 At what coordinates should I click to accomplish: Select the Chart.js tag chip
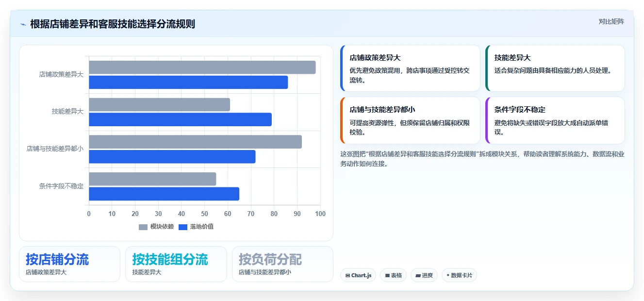(358, 275)
